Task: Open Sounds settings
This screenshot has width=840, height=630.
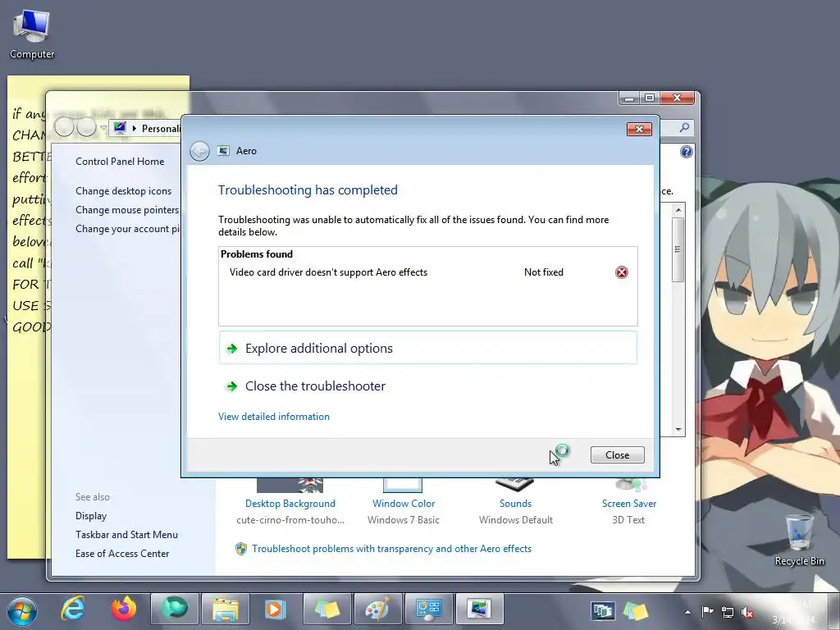Action: (x=515, y=504)
